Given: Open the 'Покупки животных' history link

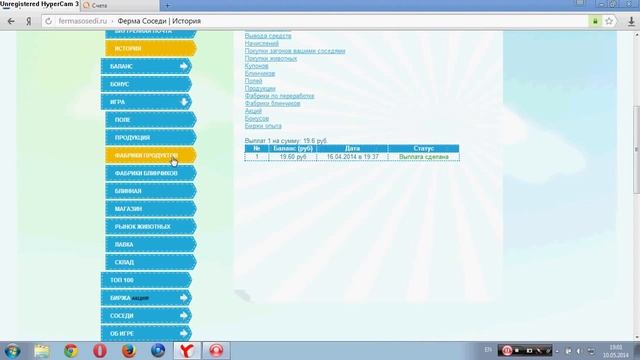Looking at the screenshot, I should tap(271, 58).
